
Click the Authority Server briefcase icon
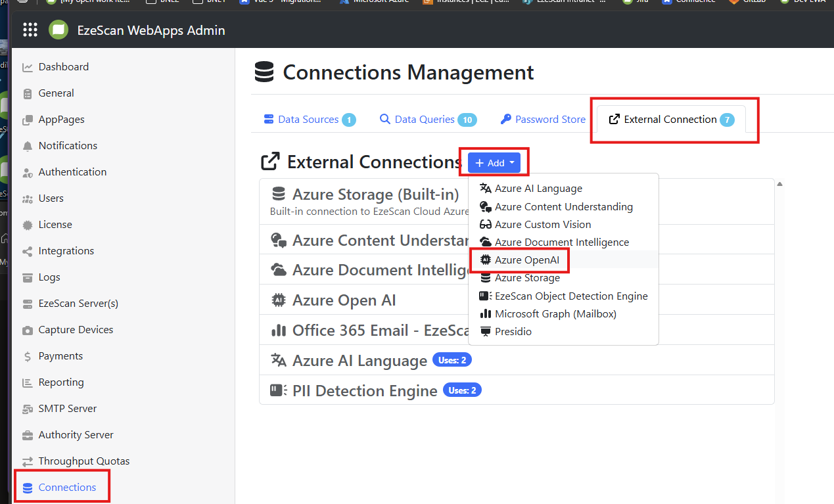[x=28, y=435]
